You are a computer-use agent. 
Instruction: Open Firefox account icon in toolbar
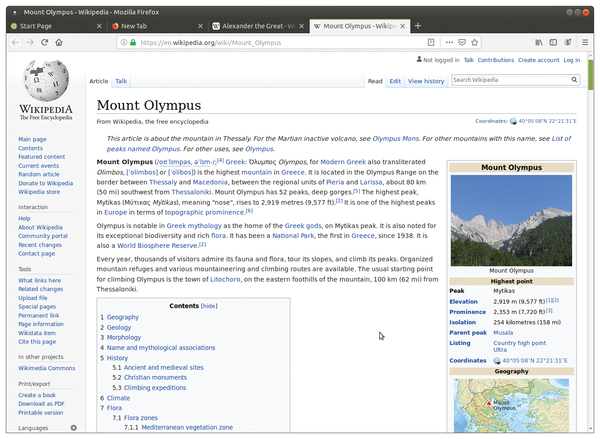[567, 42]
